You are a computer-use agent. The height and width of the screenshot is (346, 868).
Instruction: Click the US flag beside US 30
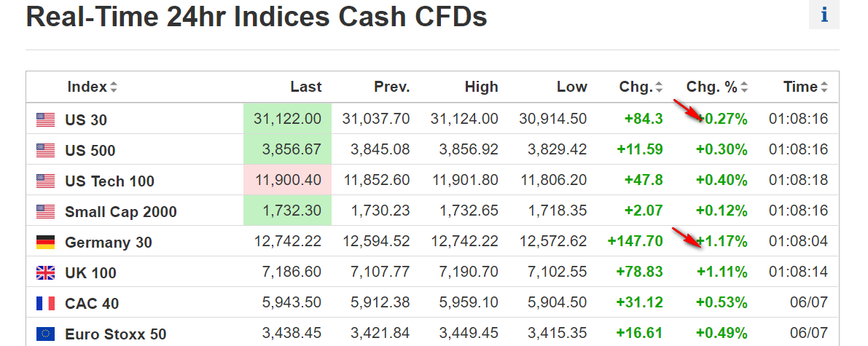tap(45, 119)
